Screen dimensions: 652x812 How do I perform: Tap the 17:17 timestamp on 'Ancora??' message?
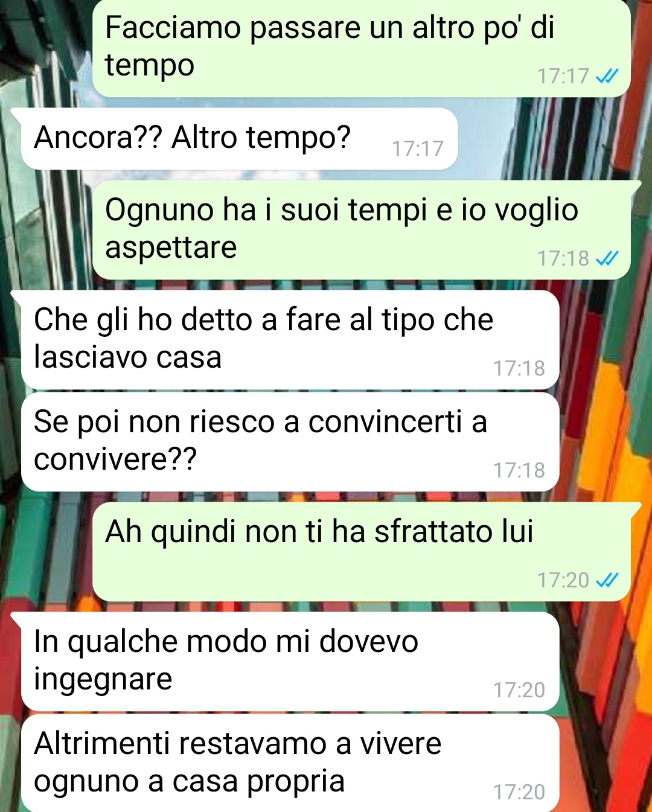[418, 149]
